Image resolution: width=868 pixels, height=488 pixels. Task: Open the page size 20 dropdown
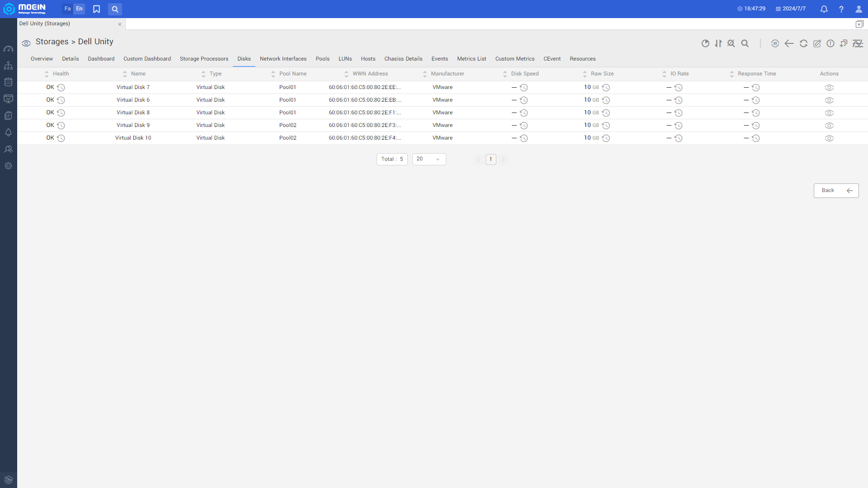[x=429, y=159]
